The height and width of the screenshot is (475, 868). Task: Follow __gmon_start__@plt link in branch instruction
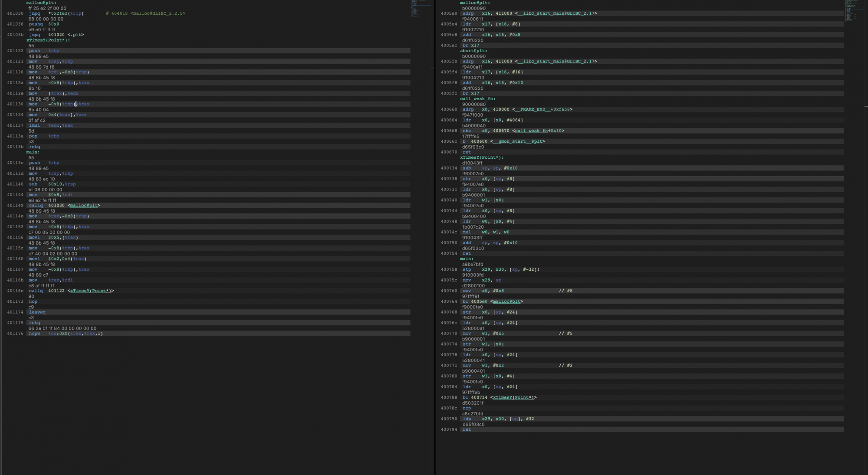coord(519,141)
